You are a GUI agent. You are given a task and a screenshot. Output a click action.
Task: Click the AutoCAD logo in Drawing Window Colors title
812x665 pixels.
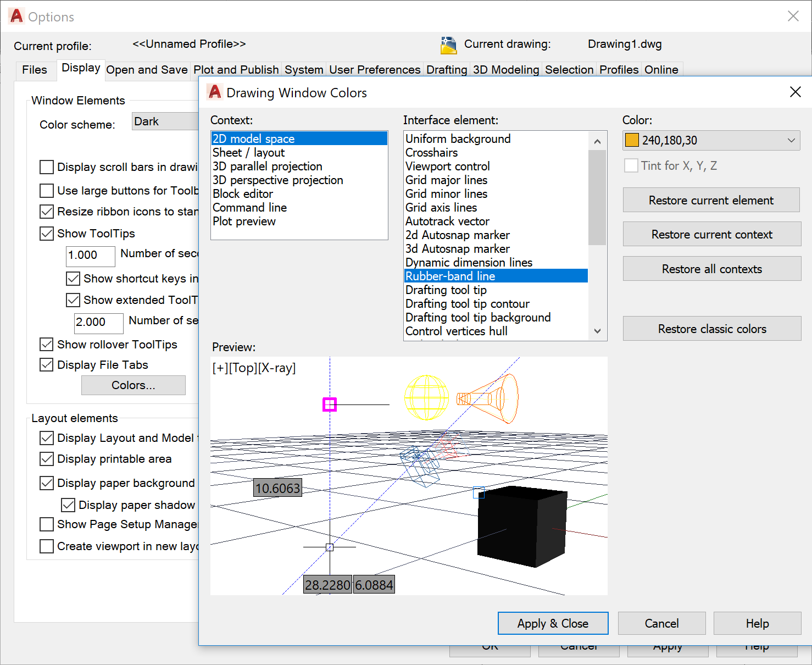point(215,92)
